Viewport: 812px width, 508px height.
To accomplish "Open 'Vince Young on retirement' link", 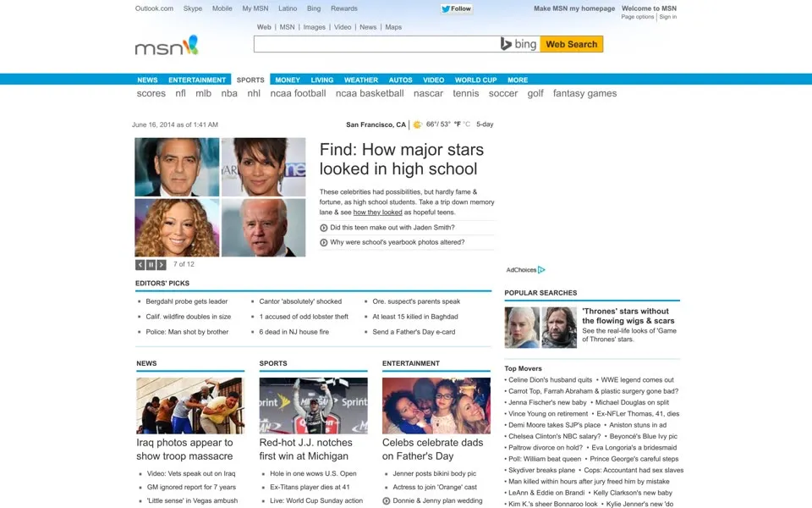I will coord(548,414).
